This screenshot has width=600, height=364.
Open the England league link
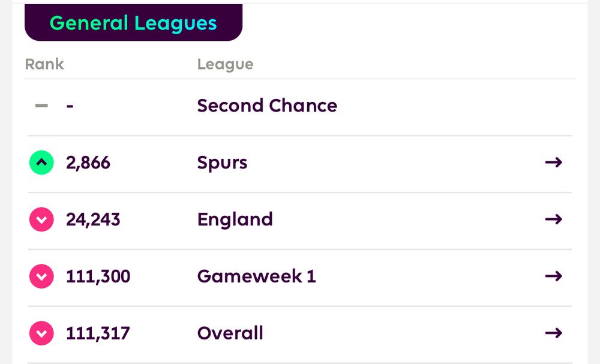click(235, 219)
